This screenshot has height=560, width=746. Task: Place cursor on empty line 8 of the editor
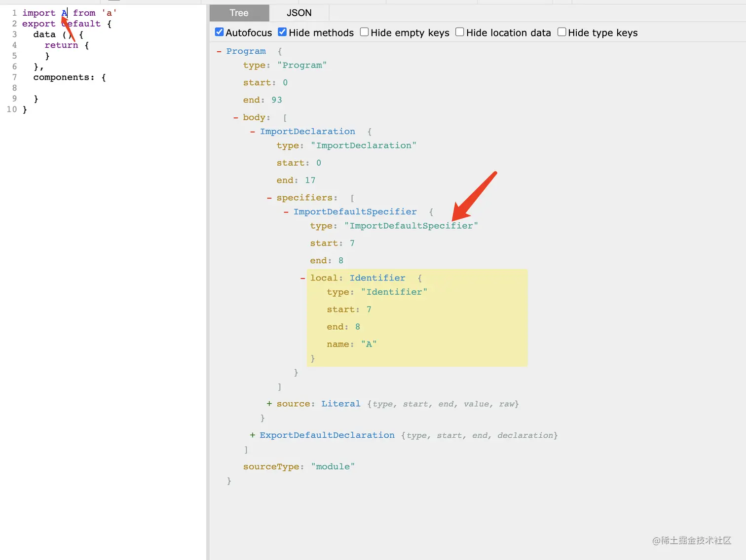click(113, 88)
